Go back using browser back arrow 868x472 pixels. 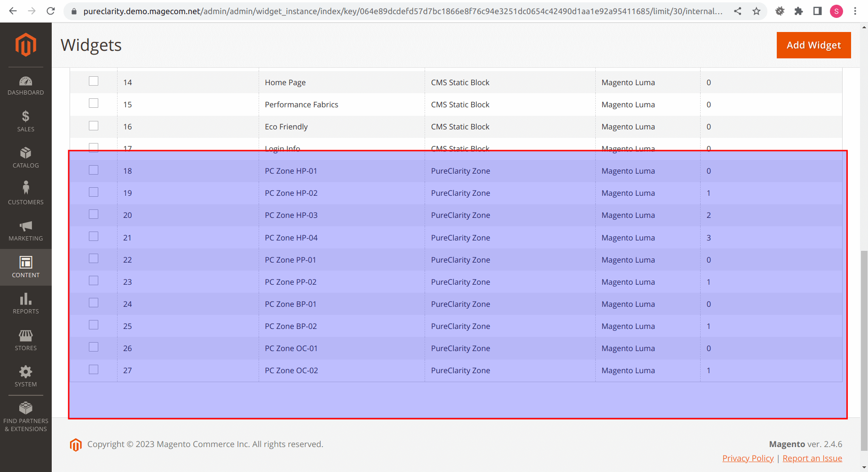click(x=13, y=11)
